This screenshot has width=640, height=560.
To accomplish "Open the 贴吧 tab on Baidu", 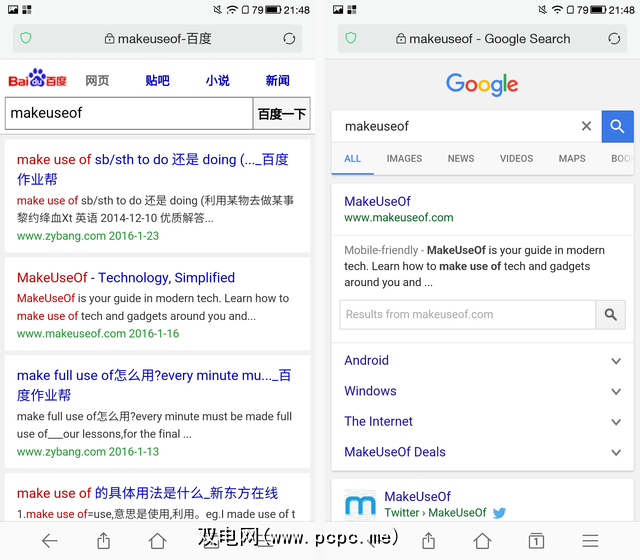I will point(158,80).
